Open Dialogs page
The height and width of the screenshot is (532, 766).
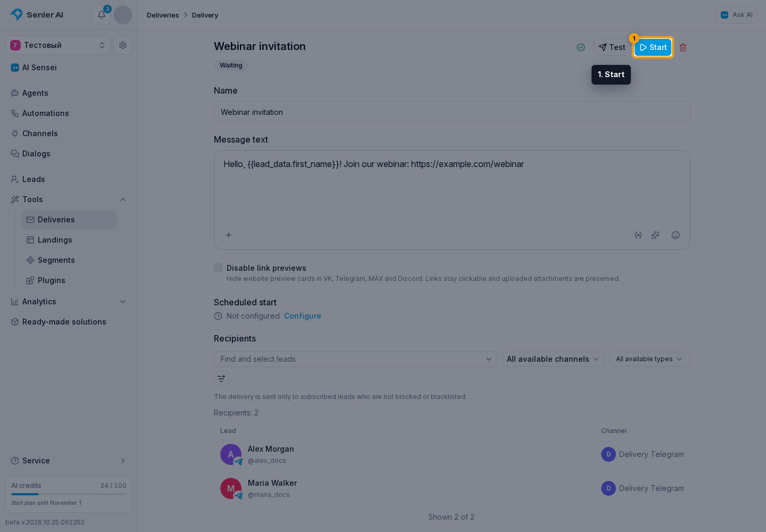(x=69, y=154)
